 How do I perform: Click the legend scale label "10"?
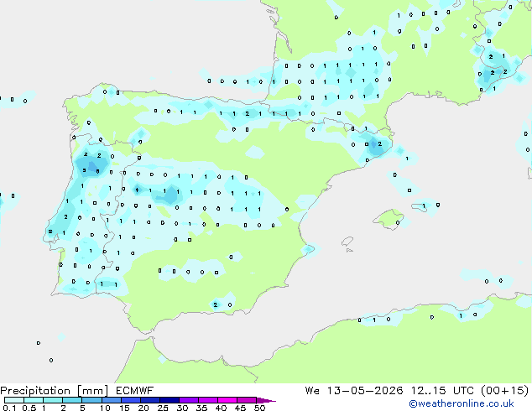tap(105, 408)
